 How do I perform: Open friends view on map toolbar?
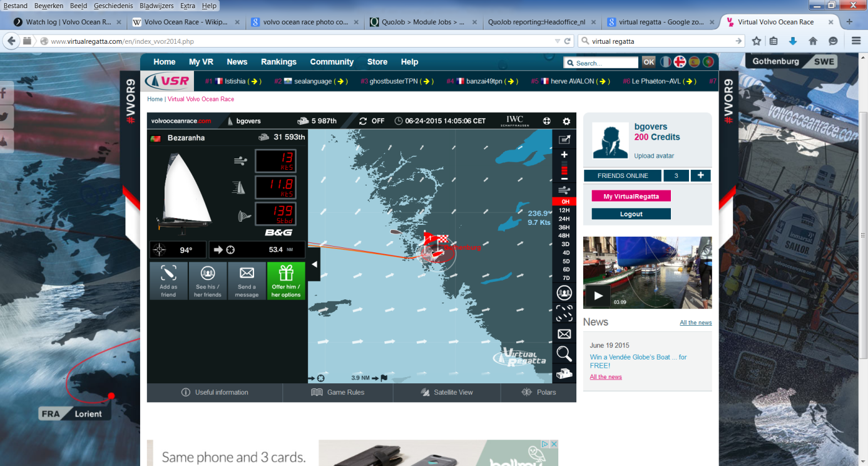564,292
